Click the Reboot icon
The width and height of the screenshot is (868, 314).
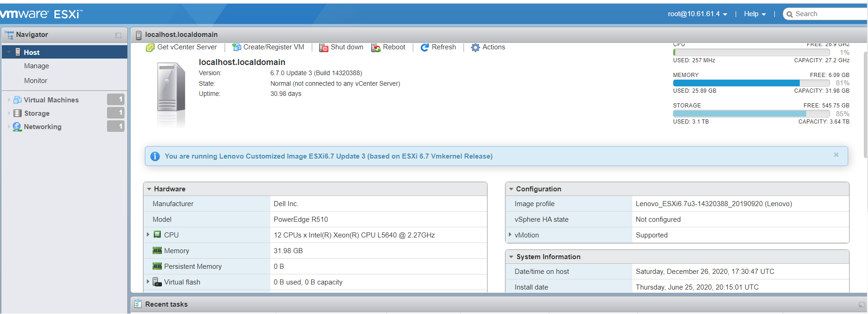pyautogui.click(x=376, y=47)
